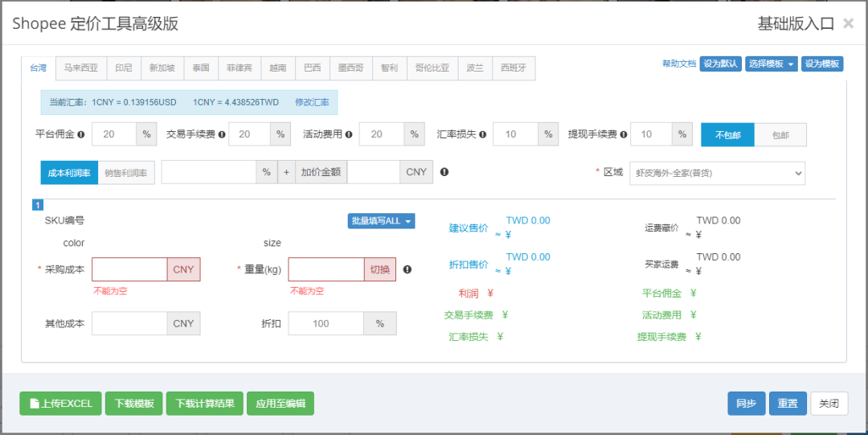The width and height of the screenshot is (868, 435).
Task: Click the info icon next to 平台佣金
Action: (81, 135)
